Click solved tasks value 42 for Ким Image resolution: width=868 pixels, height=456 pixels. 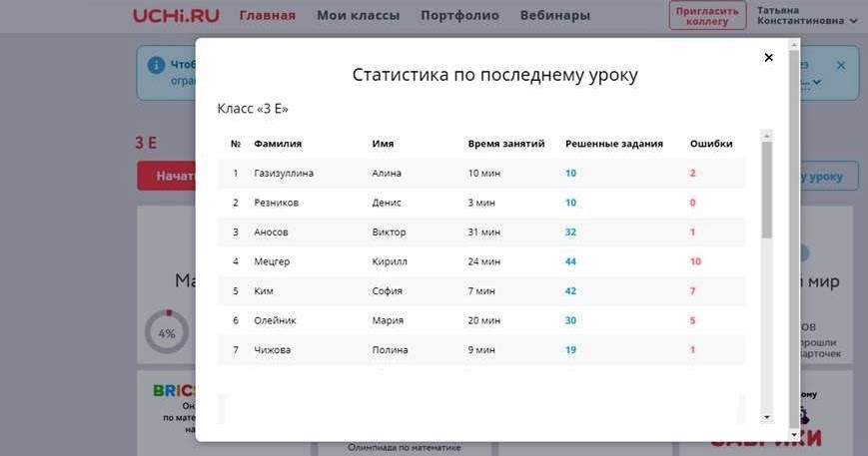pos(570,290)
